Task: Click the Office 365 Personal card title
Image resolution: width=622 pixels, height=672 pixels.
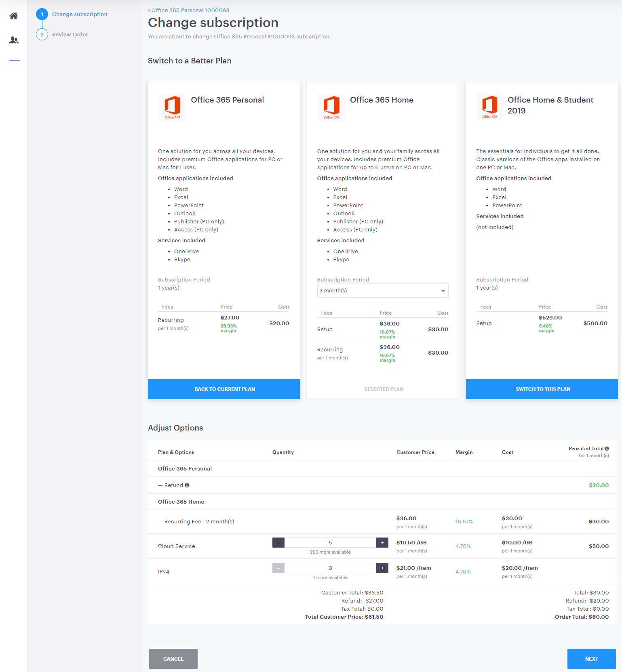Action: (227, 100)
